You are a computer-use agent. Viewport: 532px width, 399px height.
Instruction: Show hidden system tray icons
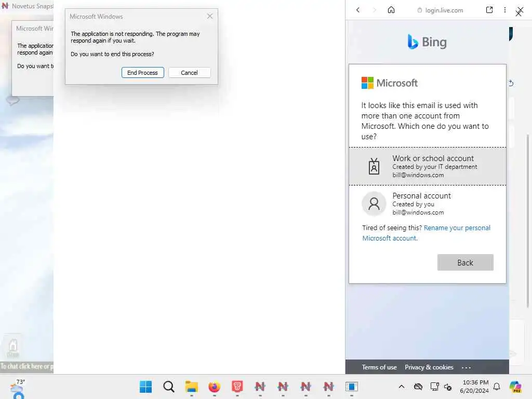tap(402, 387)
